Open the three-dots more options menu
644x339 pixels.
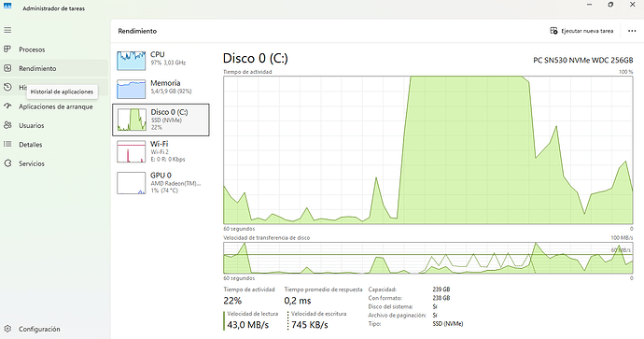[632, 31]
